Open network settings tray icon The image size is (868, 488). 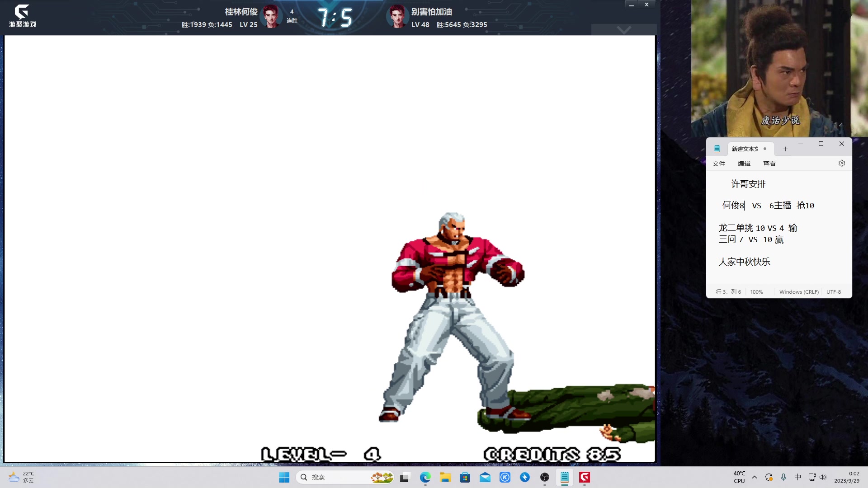coord(812,477)
